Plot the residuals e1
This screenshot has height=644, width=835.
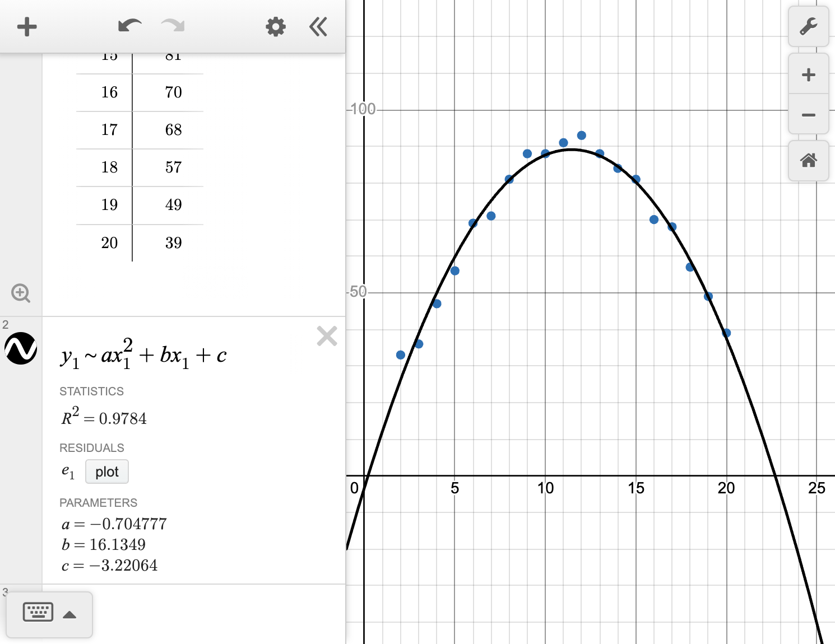tap(106, 472)
